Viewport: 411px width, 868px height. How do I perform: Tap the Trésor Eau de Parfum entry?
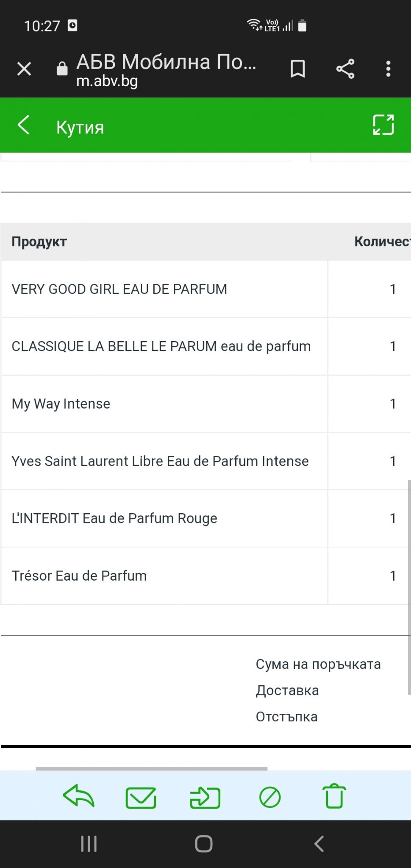[79, 576]
